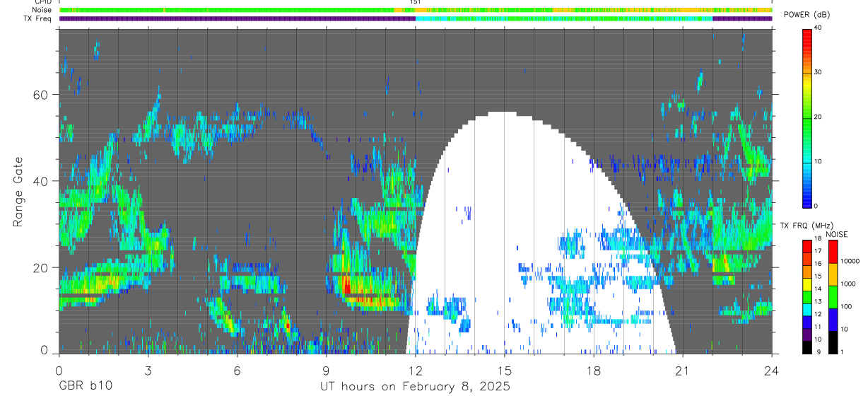Click the TX FRQ (MHz) color bar
The image size is (868, 401).
point(807,297)
